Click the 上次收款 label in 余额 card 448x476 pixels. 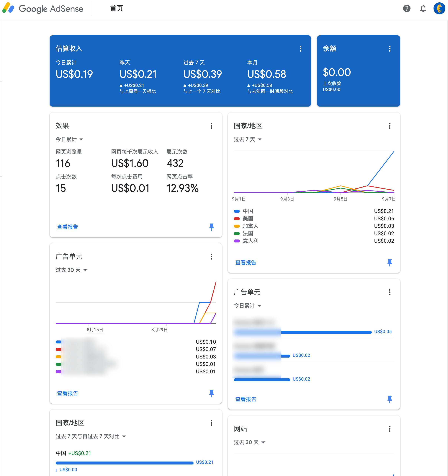tap(332, 84)
